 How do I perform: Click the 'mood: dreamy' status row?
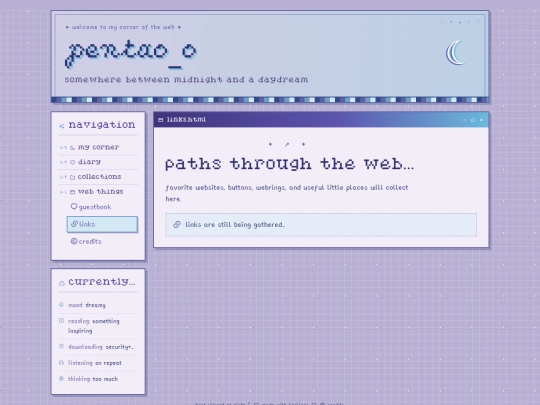pyautogui.click(x=98, y=305)
